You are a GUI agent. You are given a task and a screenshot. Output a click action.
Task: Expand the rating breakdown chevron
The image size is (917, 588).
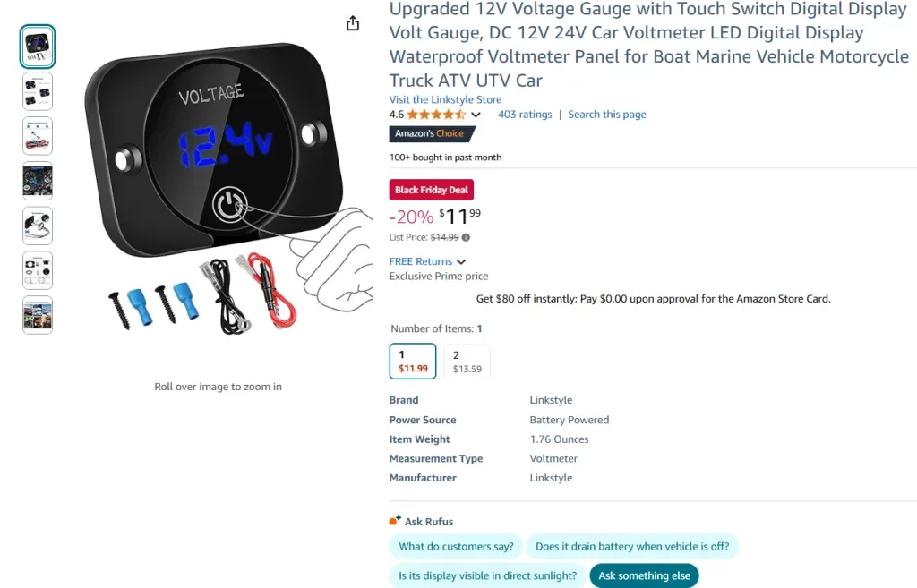[476, 115]
